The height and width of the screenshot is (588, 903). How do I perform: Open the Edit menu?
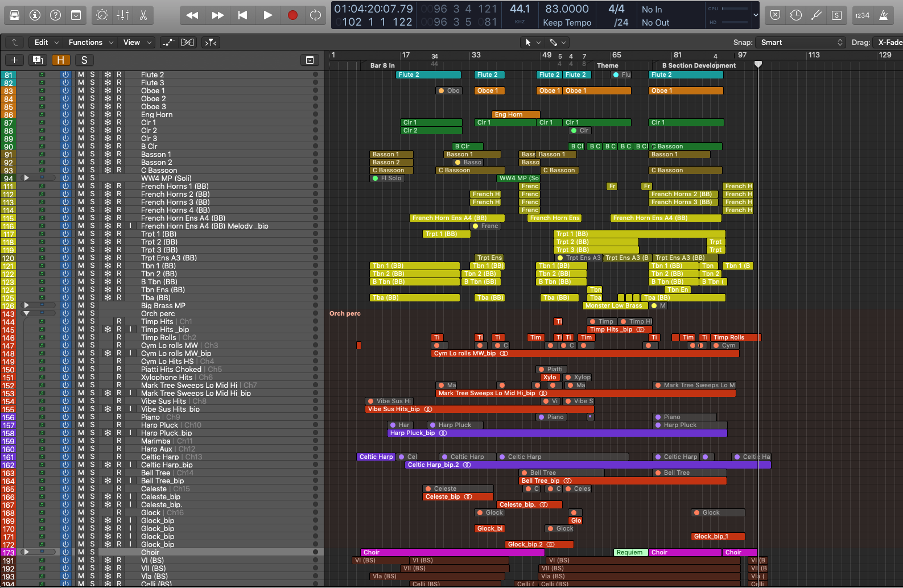pos(47,43)
